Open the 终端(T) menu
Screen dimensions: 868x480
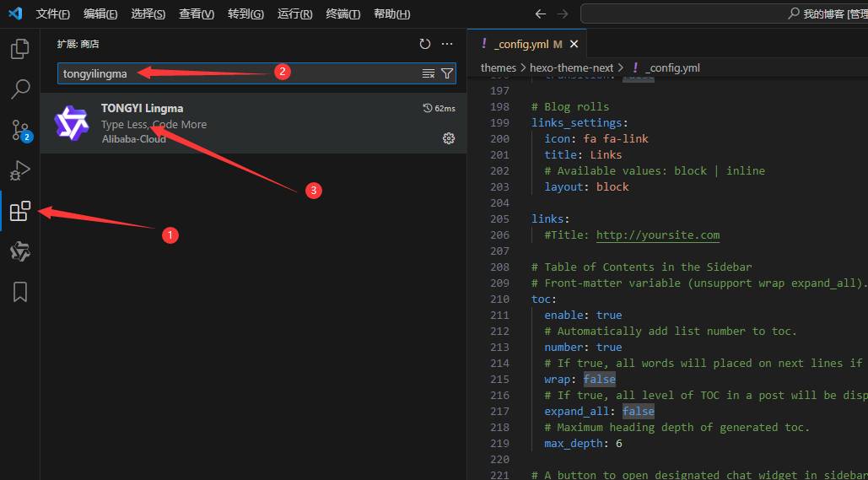342,13
